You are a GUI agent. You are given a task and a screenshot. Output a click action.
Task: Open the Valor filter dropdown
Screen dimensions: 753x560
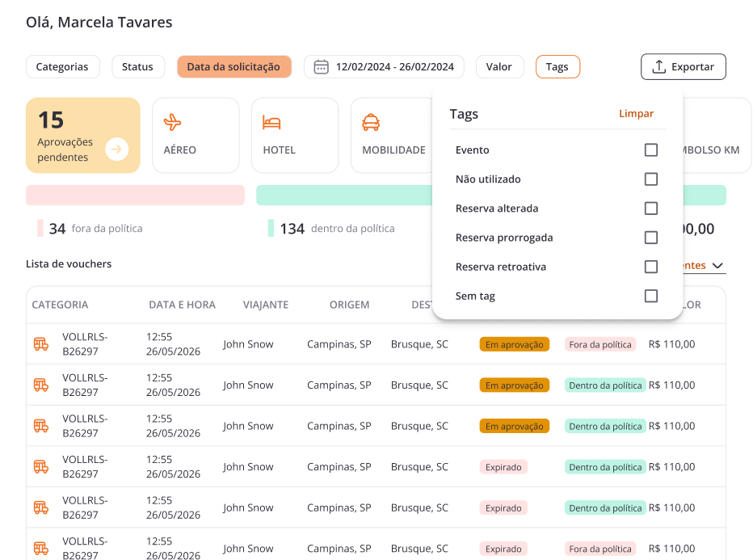[499, 67]
